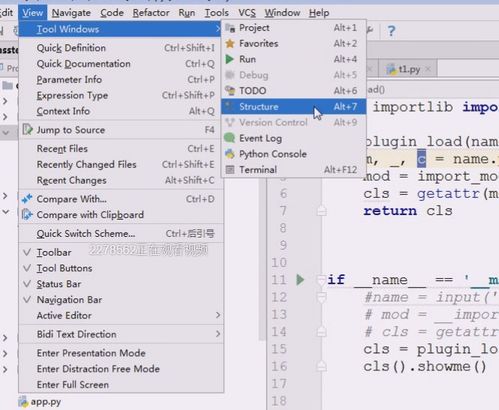Viewport: 499px width, 410px height.
Task: Show the Event Log window
Action: [293, 138]
